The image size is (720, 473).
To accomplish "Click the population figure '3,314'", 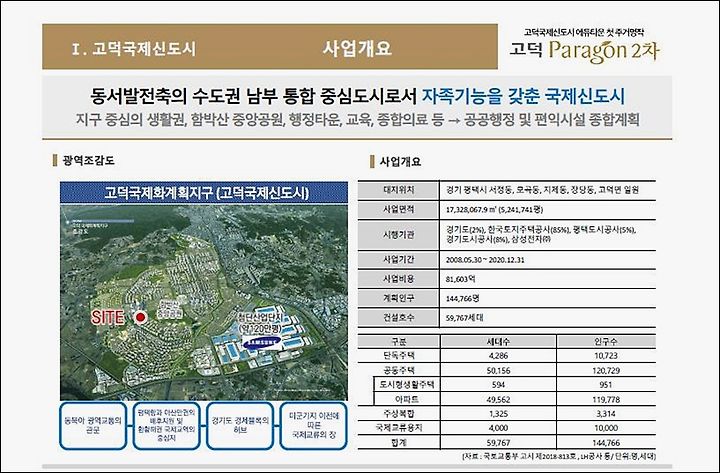I will [x=606, y=414].
